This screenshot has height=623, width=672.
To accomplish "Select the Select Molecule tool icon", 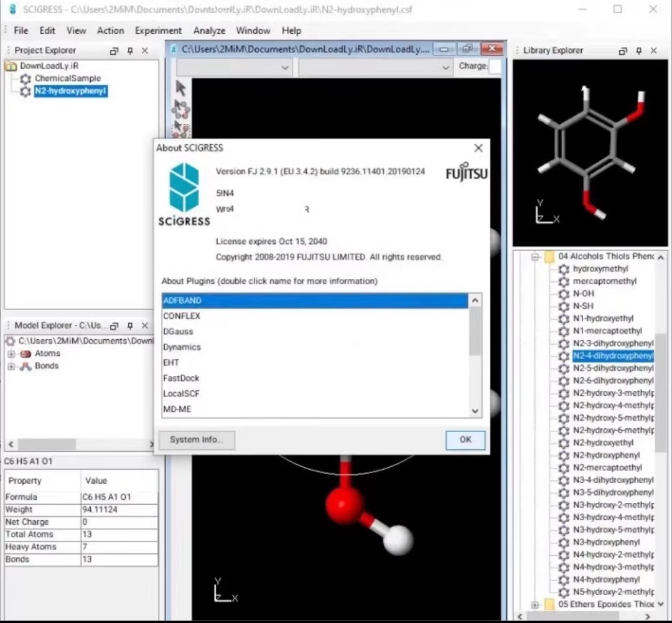I will (181, 110).
